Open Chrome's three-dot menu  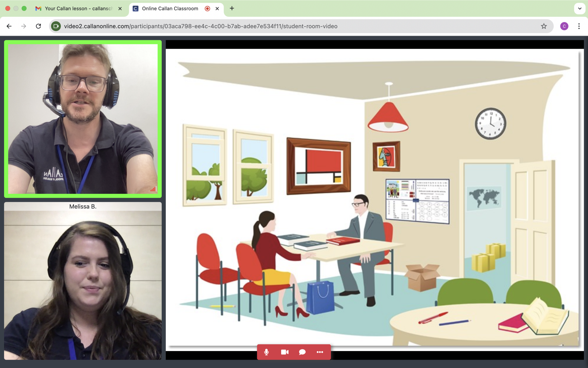[579, 26]
